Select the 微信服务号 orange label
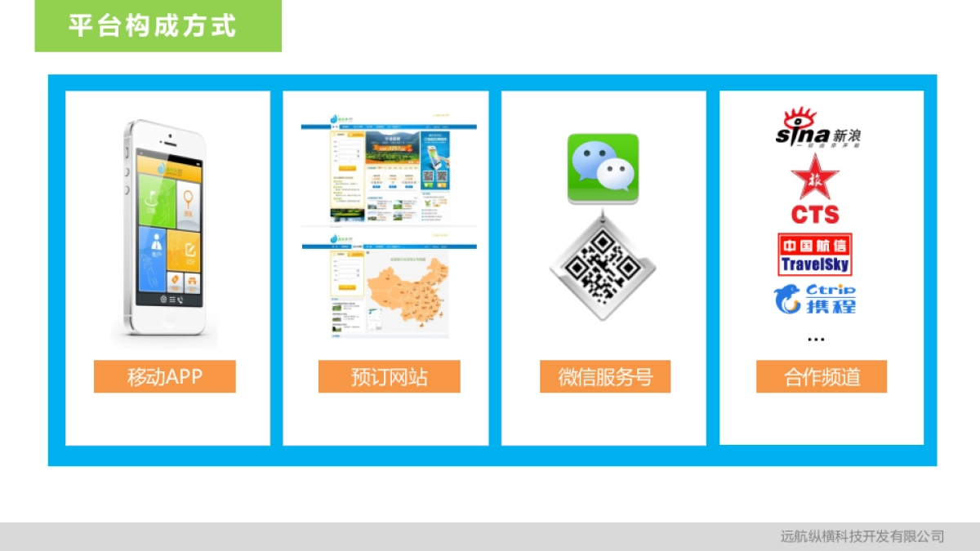The height and width of the screenshot is (551, 980). 604,376
